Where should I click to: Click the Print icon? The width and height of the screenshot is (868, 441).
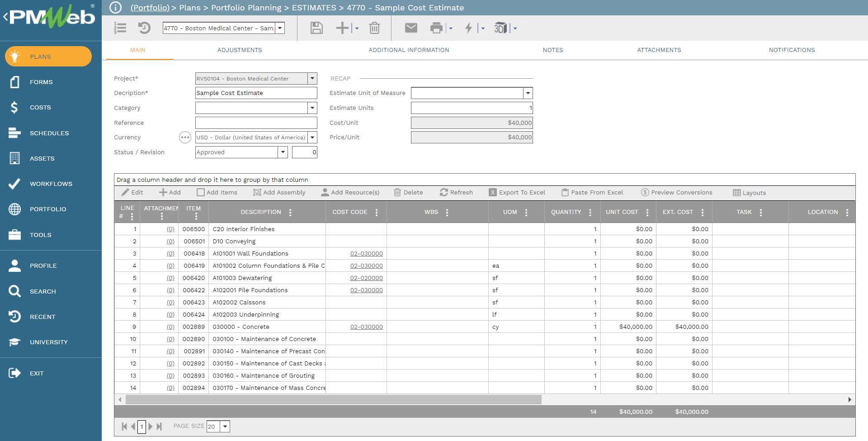pyautogui.click(x=436, y=28)
